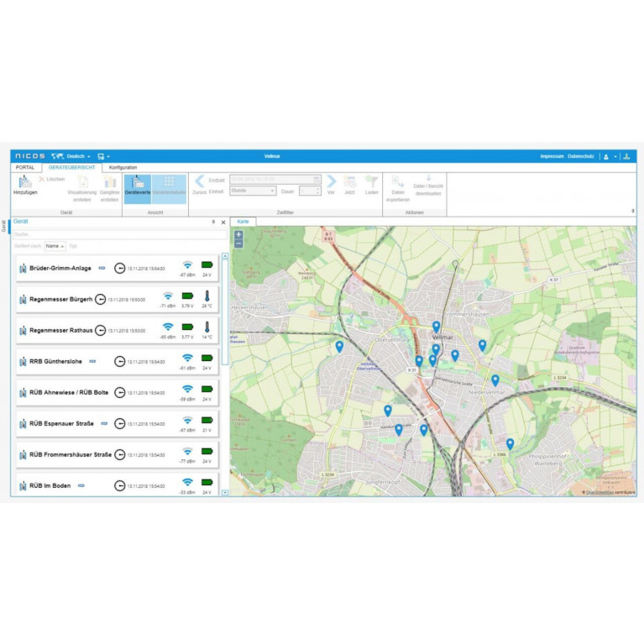The height and width of the screenshot is (644, 644).
Task: Click link icon next to Brüder-Grimm-Anlage
Action: [x=102, y=268]
